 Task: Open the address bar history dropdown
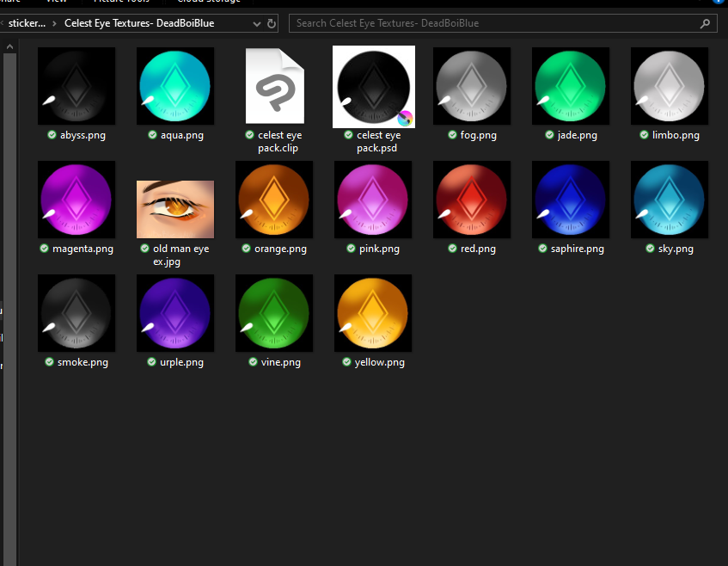(x=257, y=24)
